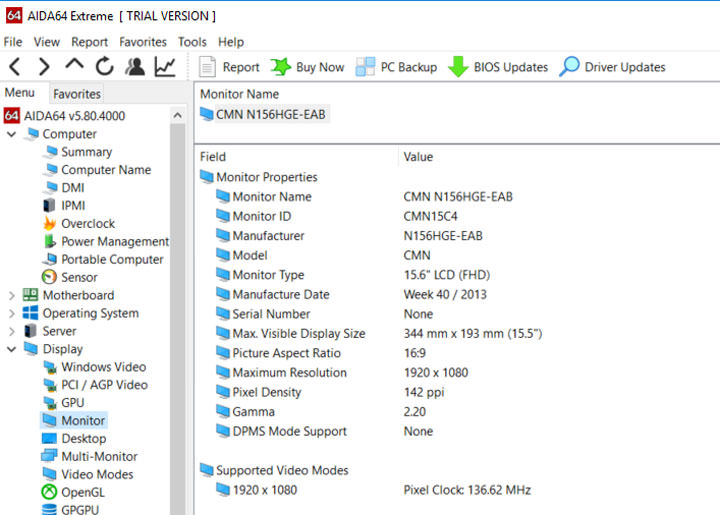
Task: Click the Buy Now button
Action: [307, 67]
